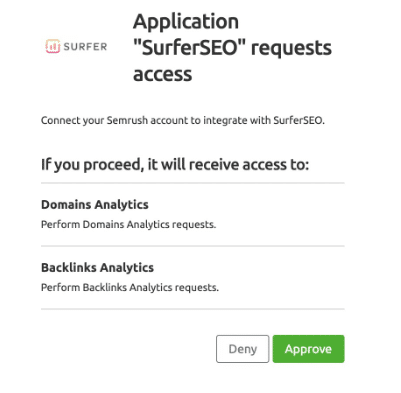
Task: Click the 'Application SurferSEO requests access' title
Action: point(232,48)
